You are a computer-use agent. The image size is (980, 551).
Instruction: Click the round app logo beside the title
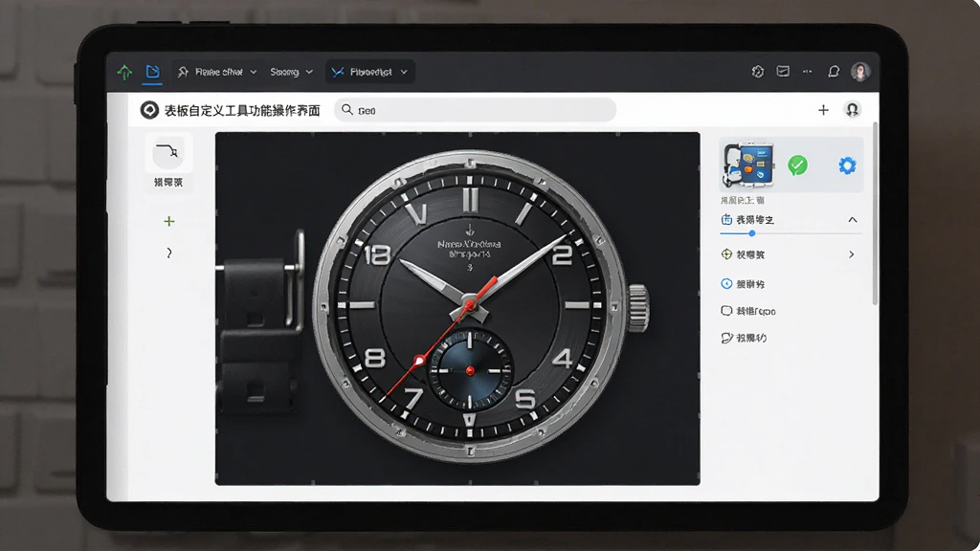point(149,111)
